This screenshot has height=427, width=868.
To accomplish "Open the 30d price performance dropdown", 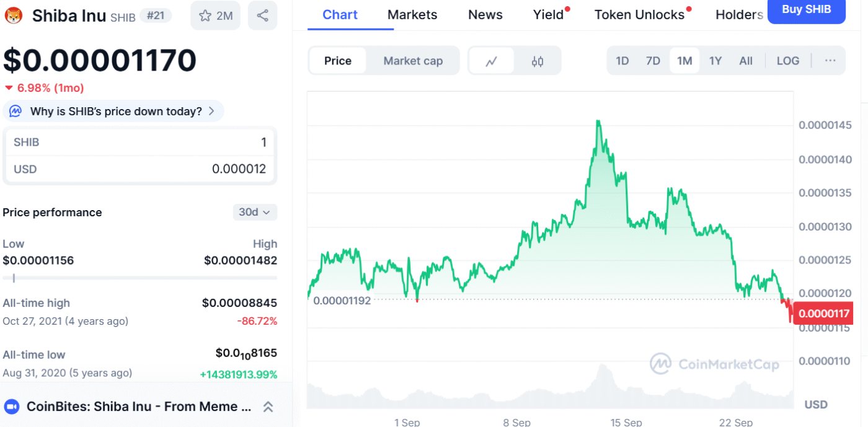I will coord(254,212).
